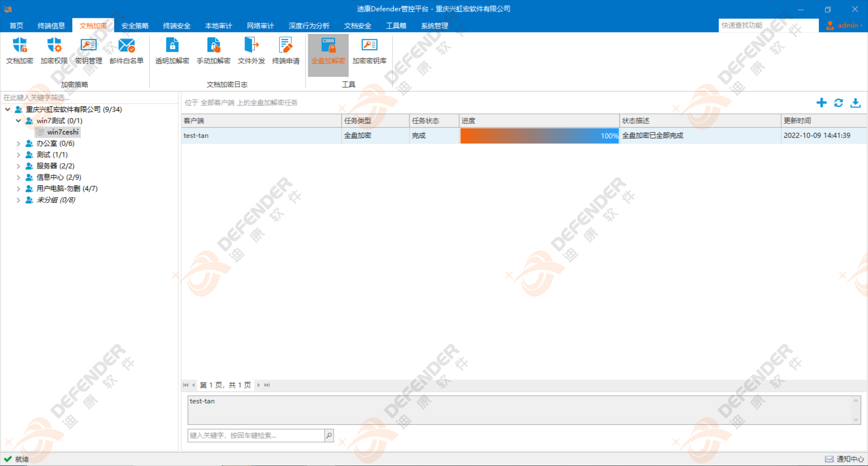This screenshot has width=868, height=466.
Task: Switch to the 网络审计 tab
Action: coord(260,26)
